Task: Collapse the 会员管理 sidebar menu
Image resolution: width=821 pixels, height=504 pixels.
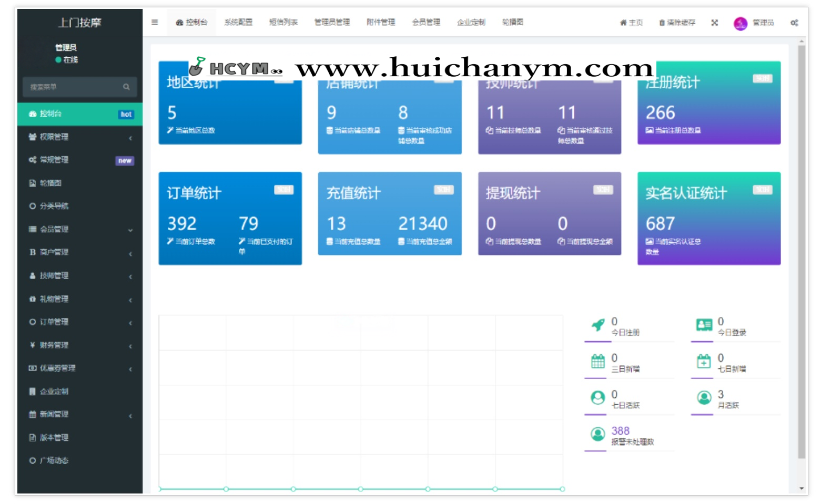Action: click(x=79, y=229)
